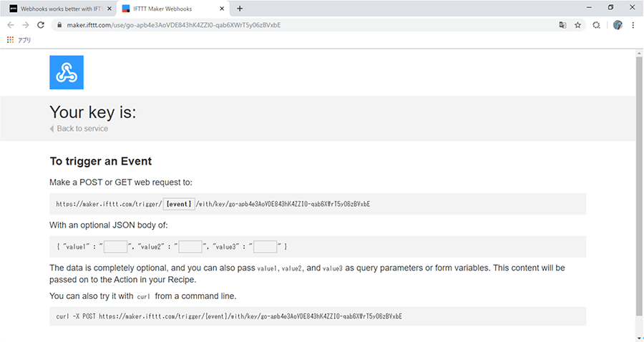The height and width of the screenshot is (342, 644).
Task: Click the 'Your key is:' heading
Action: coord(93,112)
